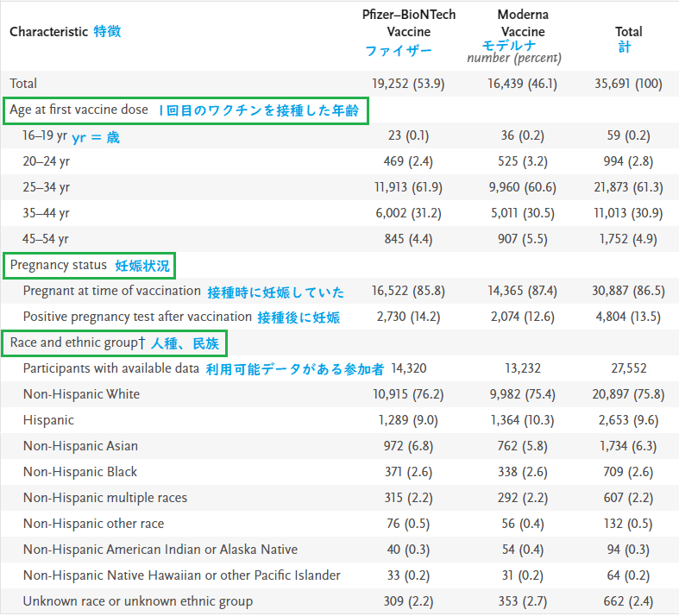
Task: Click 'Positive pregnancy test after vaccination' row
Action: [x=137, y=317]
